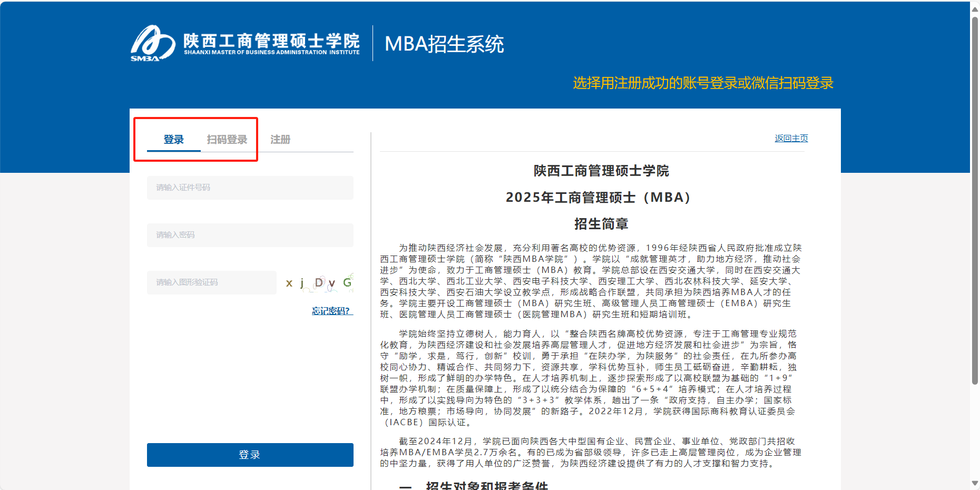Click into the 请输入密码 password field
The height and width of the screenshot is (490, 980).
click(250, 235)
